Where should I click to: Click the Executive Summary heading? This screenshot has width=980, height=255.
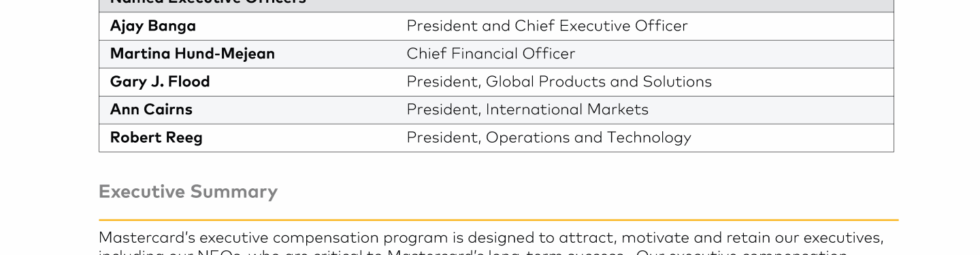click(189, 192)
